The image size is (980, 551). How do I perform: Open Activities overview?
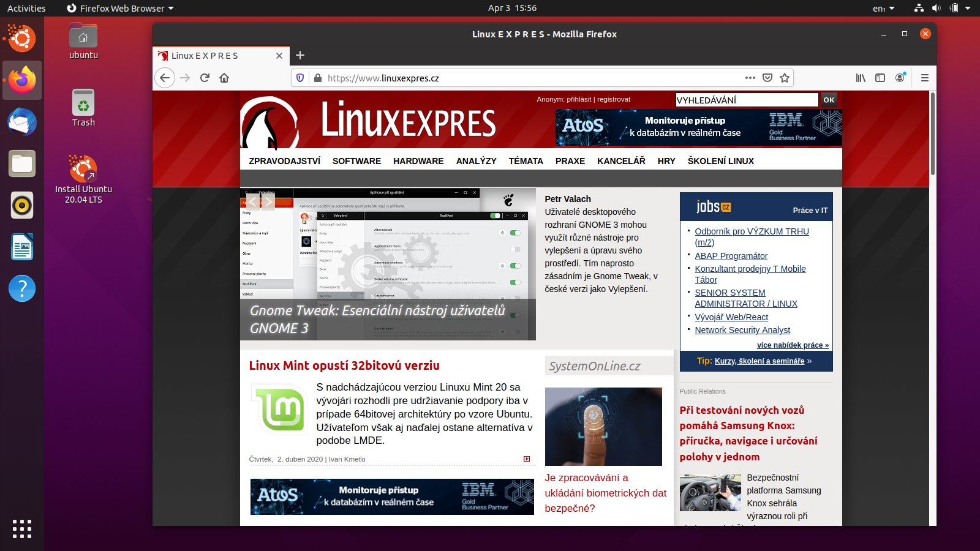26,8
